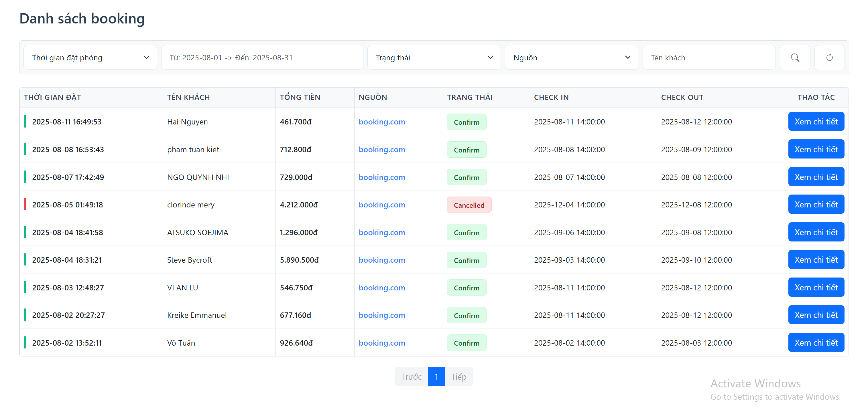Expand the Trạng thái status dropdown

pos(434,58)
